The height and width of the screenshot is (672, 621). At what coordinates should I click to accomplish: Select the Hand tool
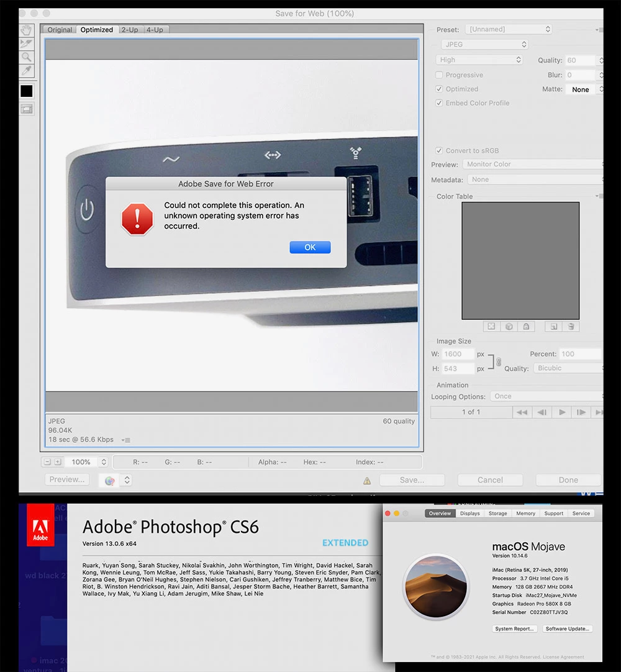tap(27, 30)
